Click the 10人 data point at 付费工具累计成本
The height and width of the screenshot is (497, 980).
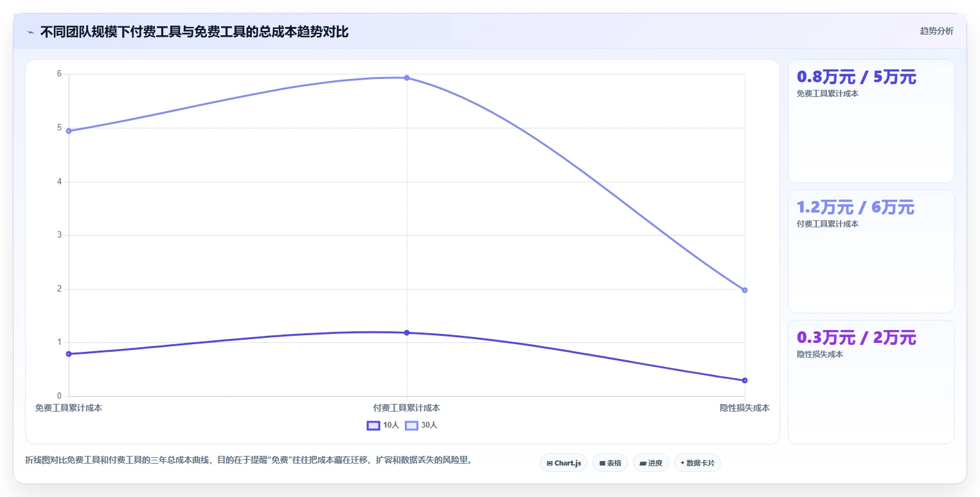pos(407,333)
